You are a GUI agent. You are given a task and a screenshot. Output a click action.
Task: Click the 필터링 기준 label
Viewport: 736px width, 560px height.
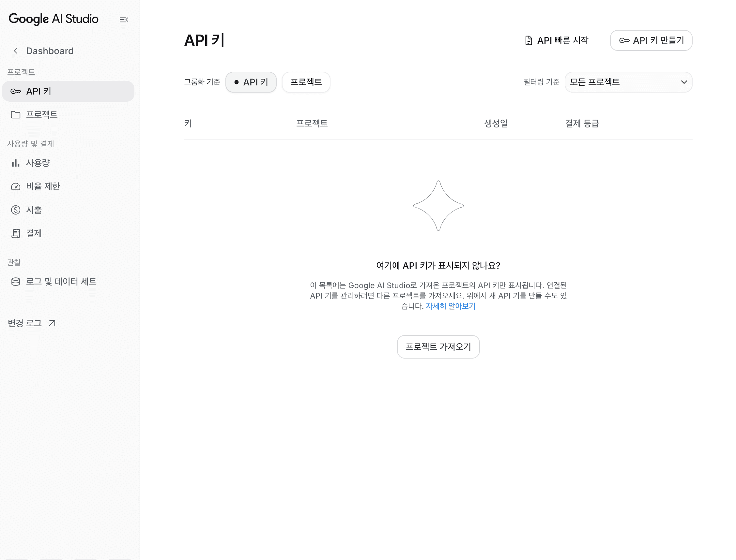[541, 82]
